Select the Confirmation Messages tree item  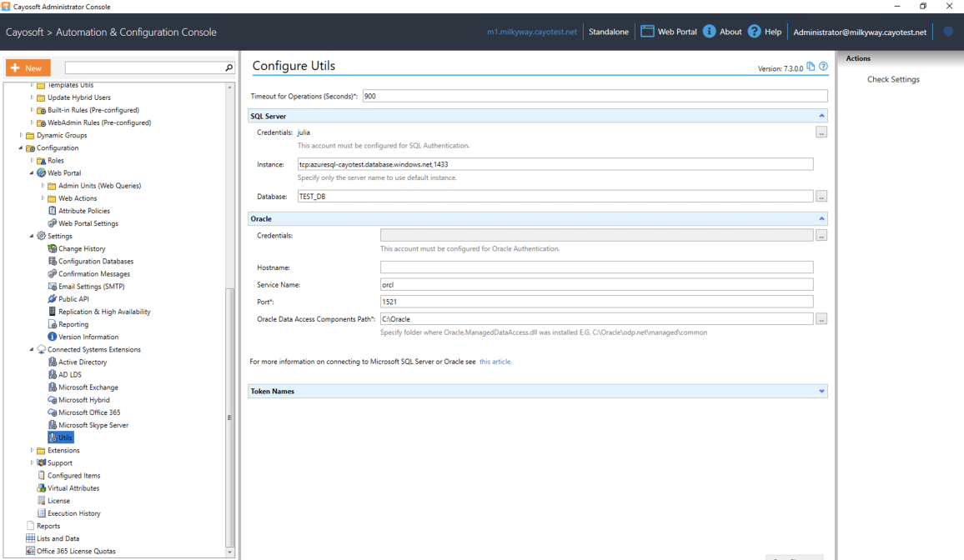(x=94, y=274)
